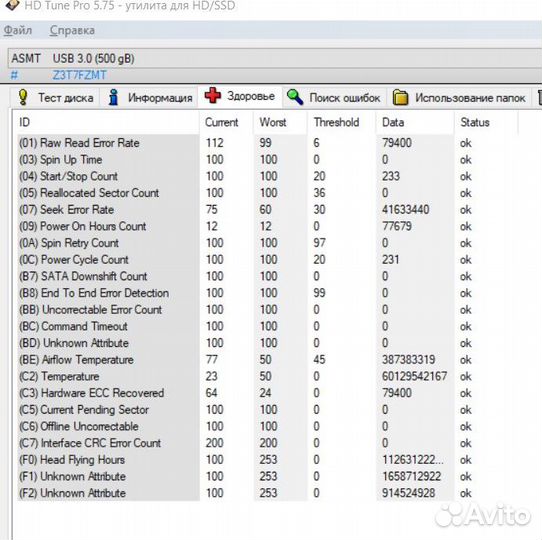Click data value 1658712922 in F1 row
This screenshot has height=540, width=542.
point(411,476)
